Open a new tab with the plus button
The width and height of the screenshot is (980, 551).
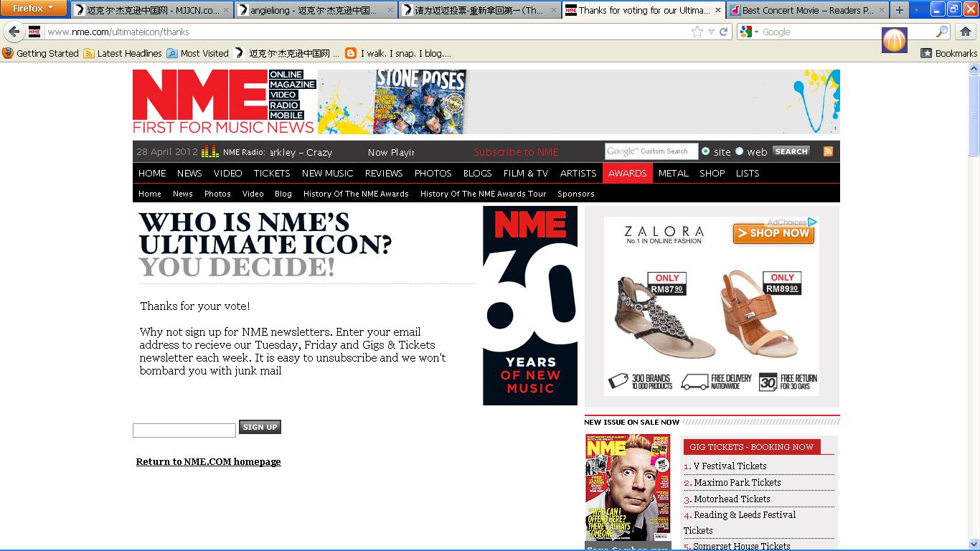[898, 10]
